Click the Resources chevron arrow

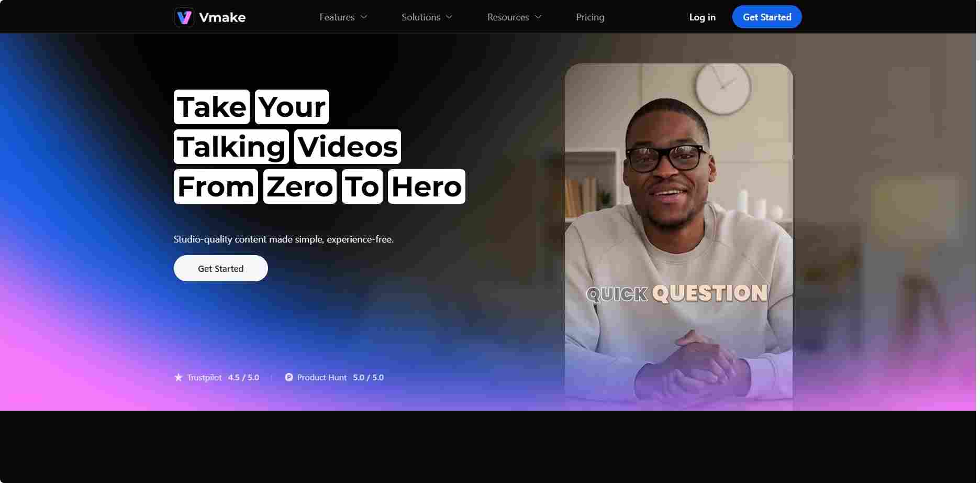[x=538, y=17]
